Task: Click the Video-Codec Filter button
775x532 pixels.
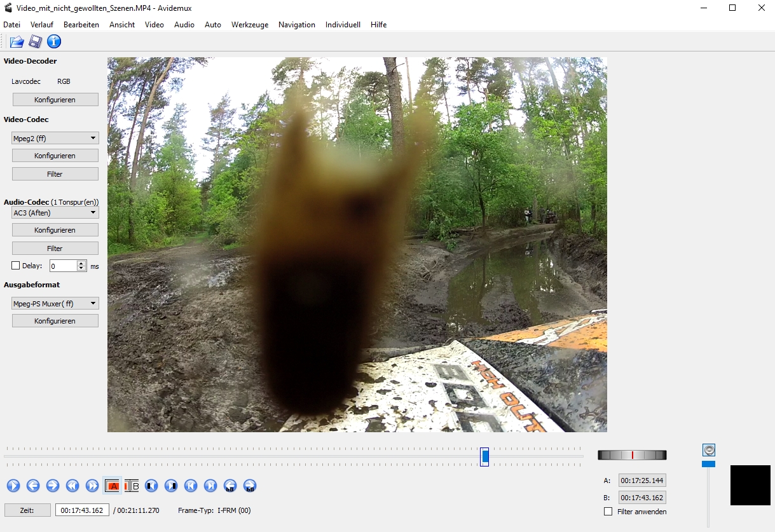Action: click(x=55, y=174)
